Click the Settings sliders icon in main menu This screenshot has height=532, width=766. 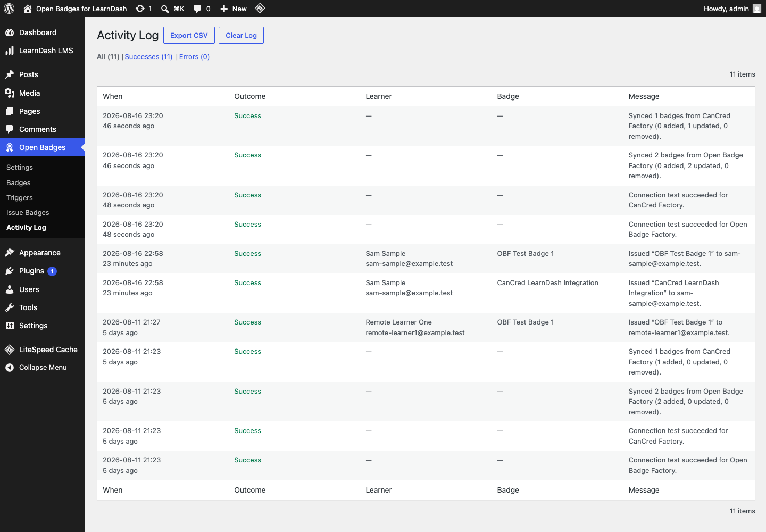(x=10, y=326)
